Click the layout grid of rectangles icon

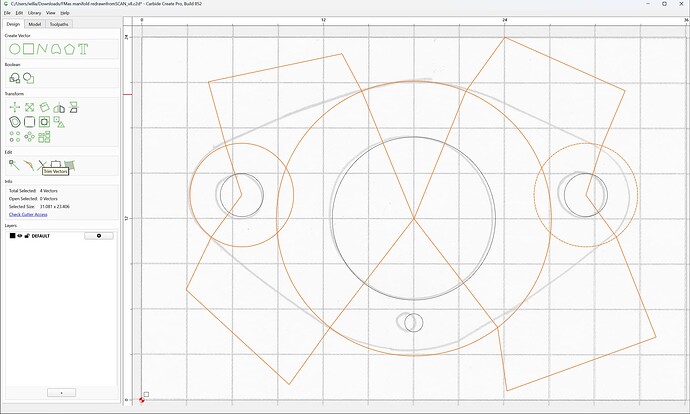(44, 137)
